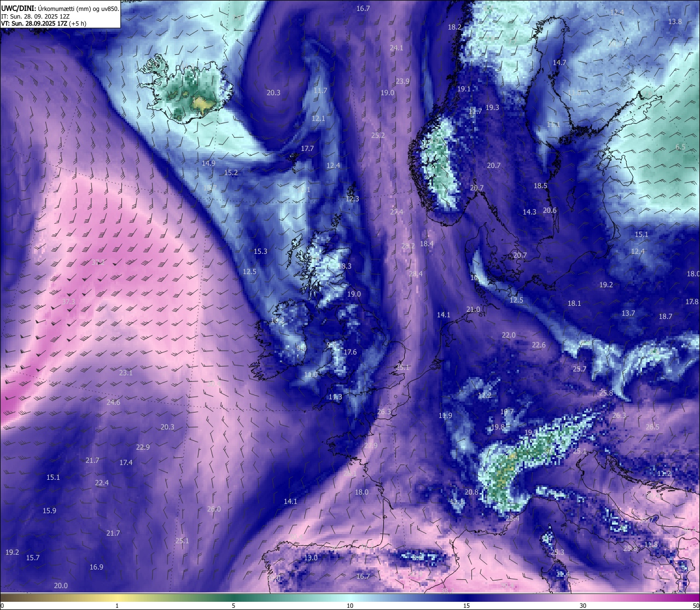Click the '18.5' value label
The width and height of the screenshot is (700, 610).
coord(540,185)
